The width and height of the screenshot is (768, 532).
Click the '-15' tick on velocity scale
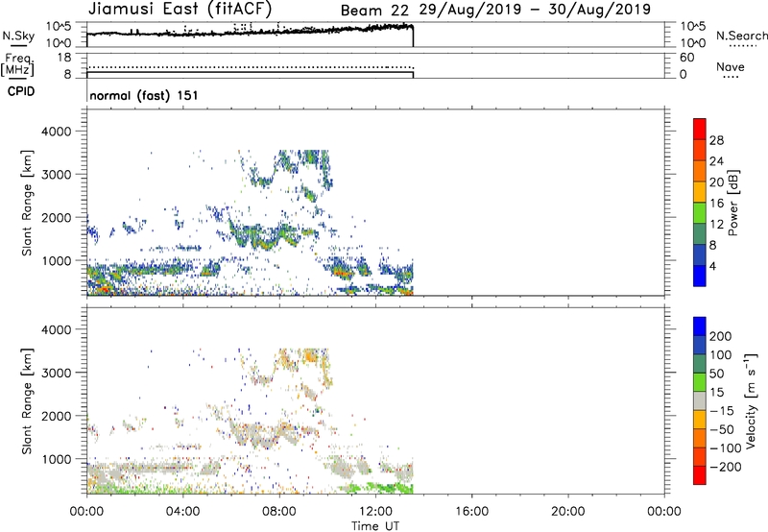point(722,410)
